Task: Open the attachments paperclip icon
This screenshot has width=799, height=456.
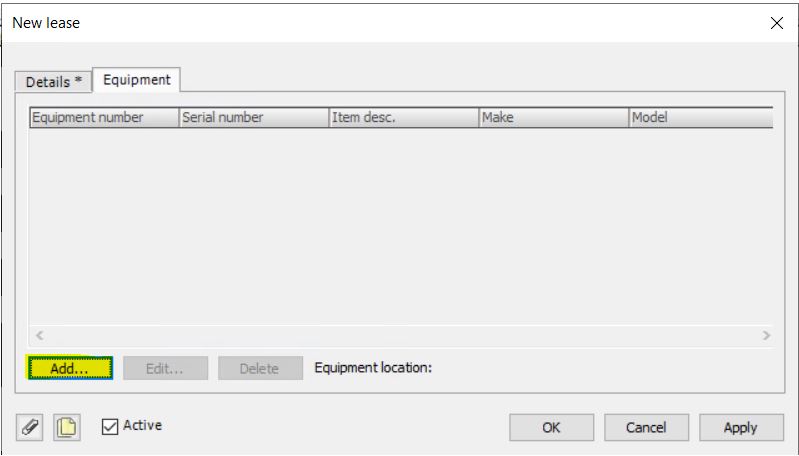Action: pyautogui.click(x=30, y=427)
